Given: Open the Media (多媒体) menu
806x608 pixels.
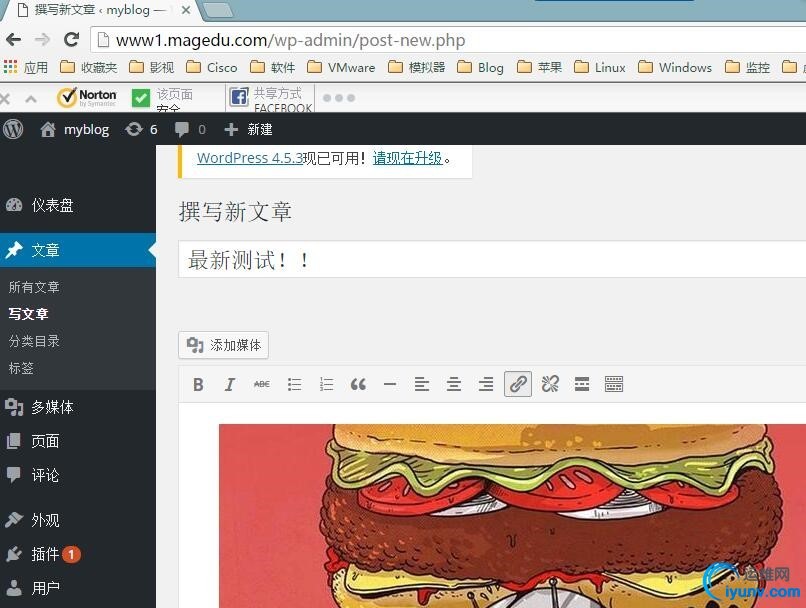Looking at the screenshot, I should [x=78, y=407].
